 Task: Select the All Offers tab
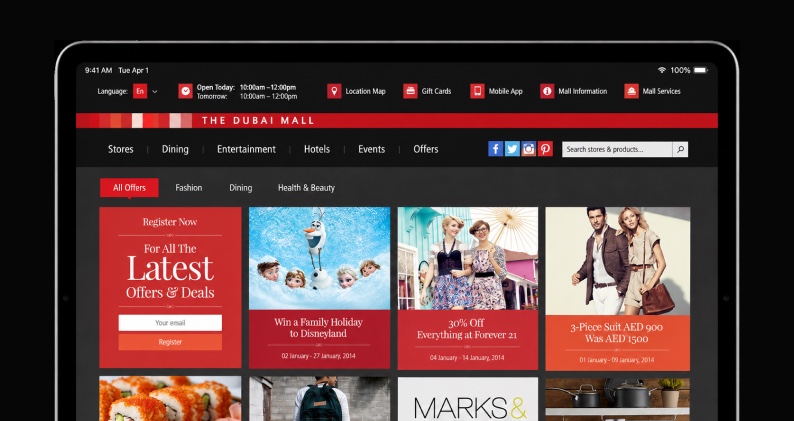pyautogui.click(x=129, y=187)
